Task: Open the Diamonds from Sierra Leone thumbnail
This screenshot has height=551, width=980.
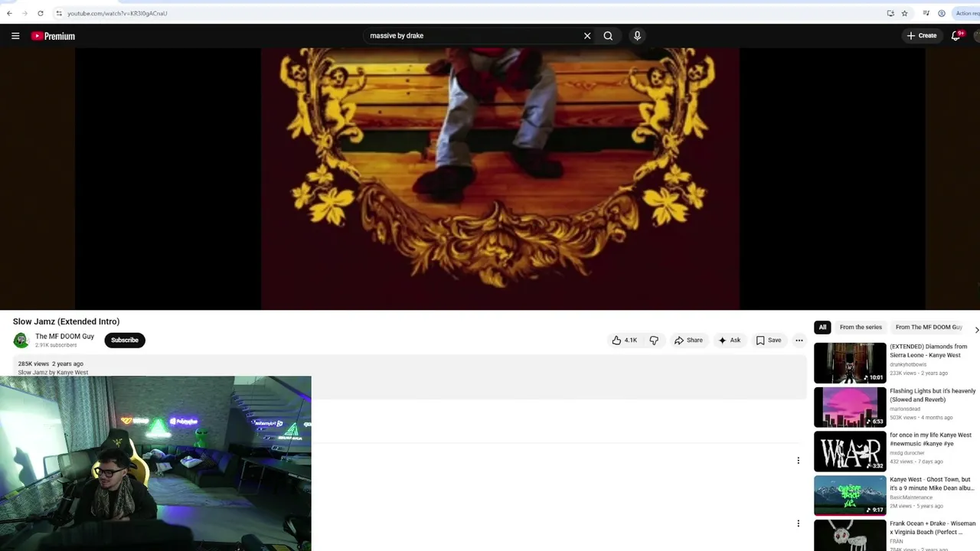Action: pos(850,363)
